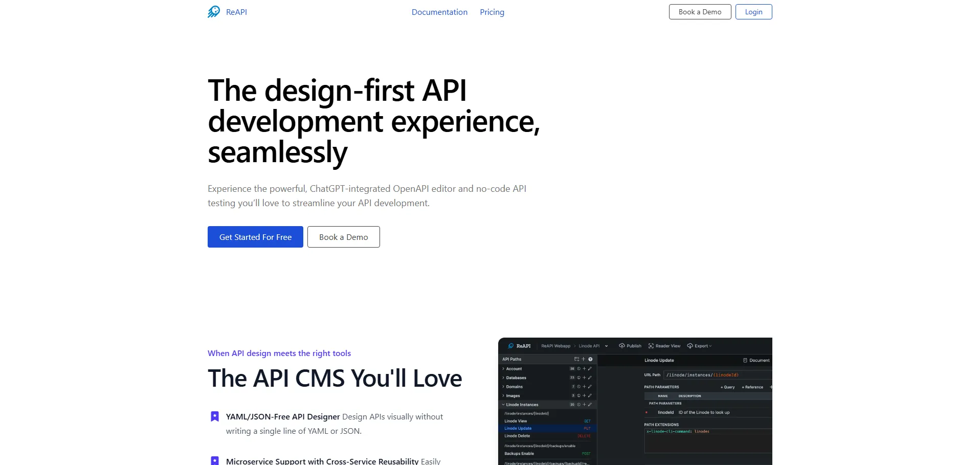Screen dimensions: 980x465
Task: Click the Get Started For Free button
Action: pyautogui.click(x=255, y=237)
